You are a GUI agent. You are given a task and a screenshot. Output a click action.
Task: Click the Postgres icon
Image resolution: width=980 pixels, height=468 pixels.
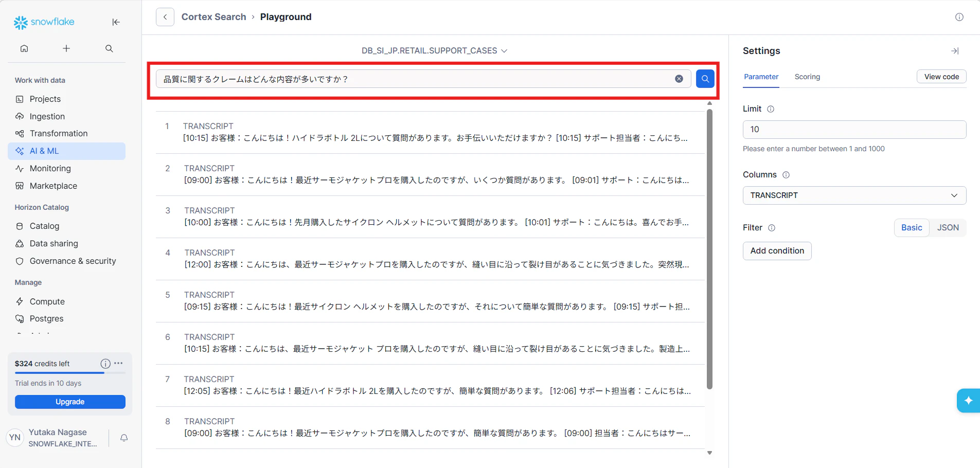[x=20, y=319]
